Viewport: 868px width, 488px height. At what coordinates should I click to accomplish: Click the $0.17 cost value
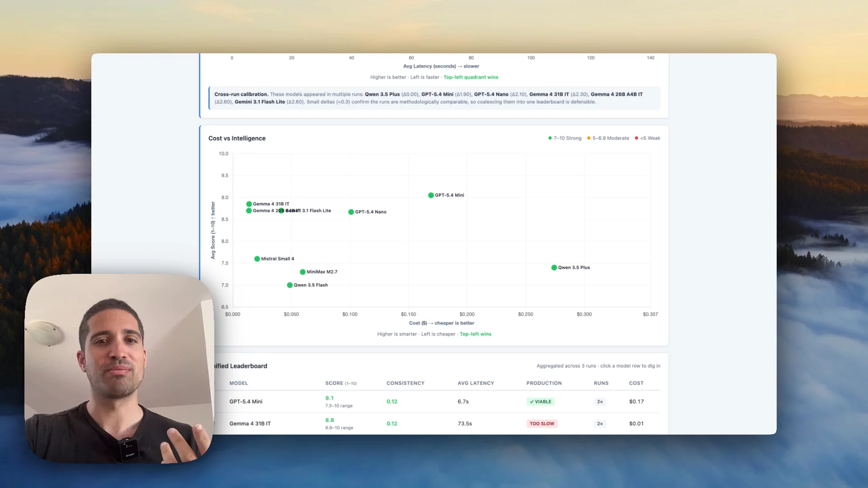[x=637, y=402]
